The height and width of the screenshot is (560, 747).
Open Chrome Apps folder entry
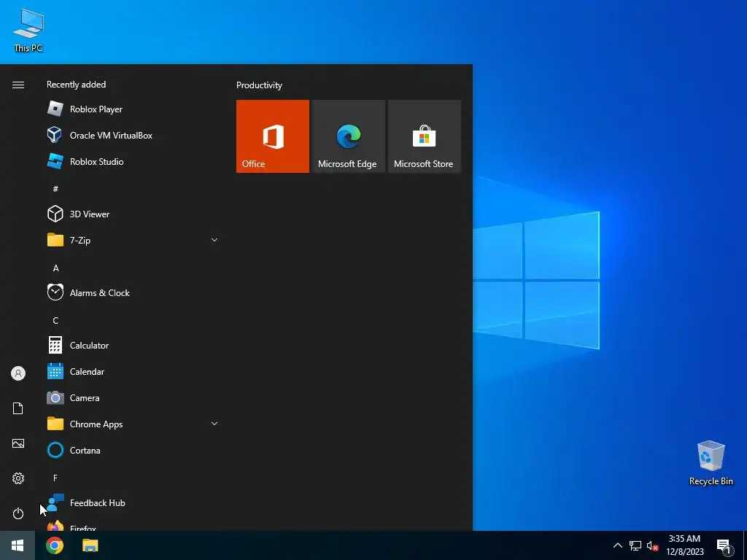[133, 424]
